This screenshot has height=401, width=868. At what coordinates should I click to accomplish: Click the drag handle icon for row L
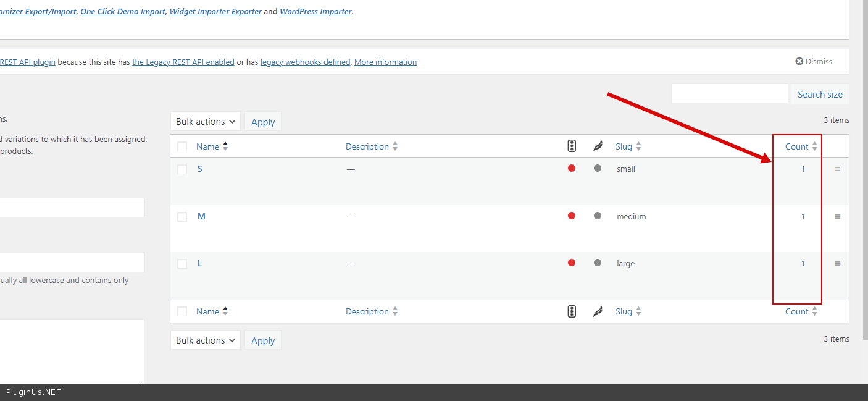click(x=837, y=263)
